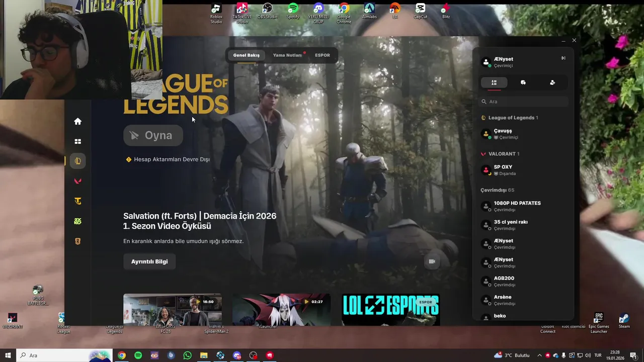This screenshot has height=362, width=644.
Task: Open Discord from the taskbar
Action: 237,355
